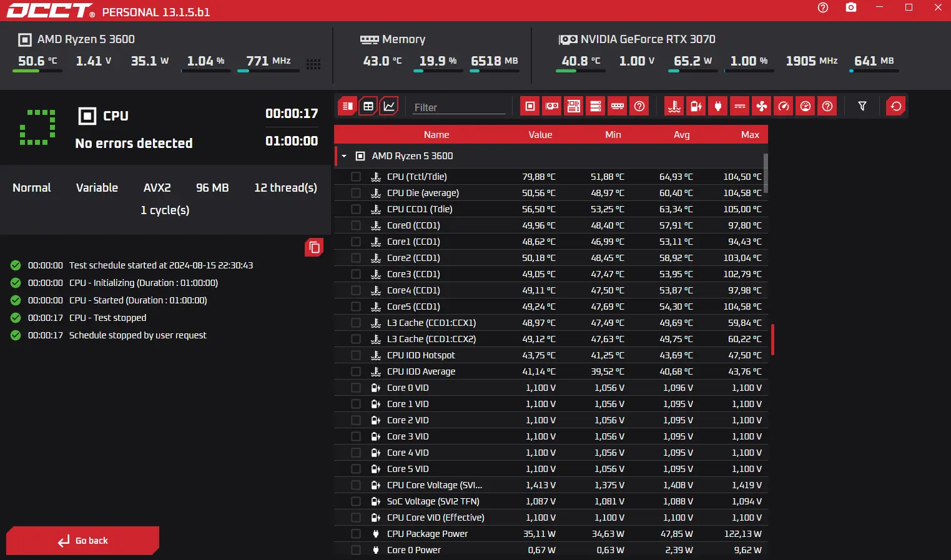Toggle temperature sensor type filter
Screen dimensions: 951x560
[x=674, y=106]
